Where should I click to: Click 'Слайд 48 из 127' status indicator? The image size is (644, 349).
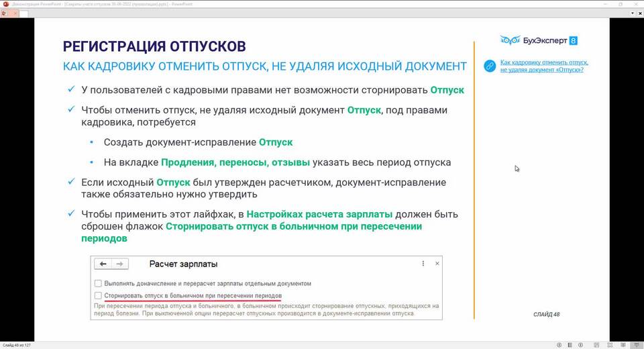[x=17, y=345]
